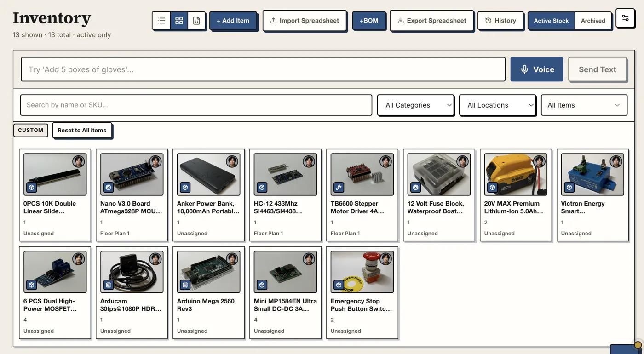The height and width of the screenshot is (354, 644).
Task: Open 12 Volt Fuse Block image
Action: (439, 174)
